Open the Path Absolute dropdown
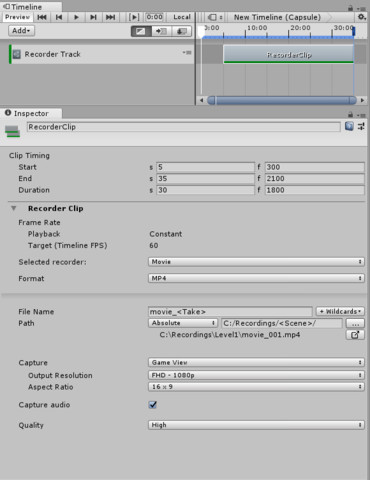The image size is (370, 480). coord(183,323)
